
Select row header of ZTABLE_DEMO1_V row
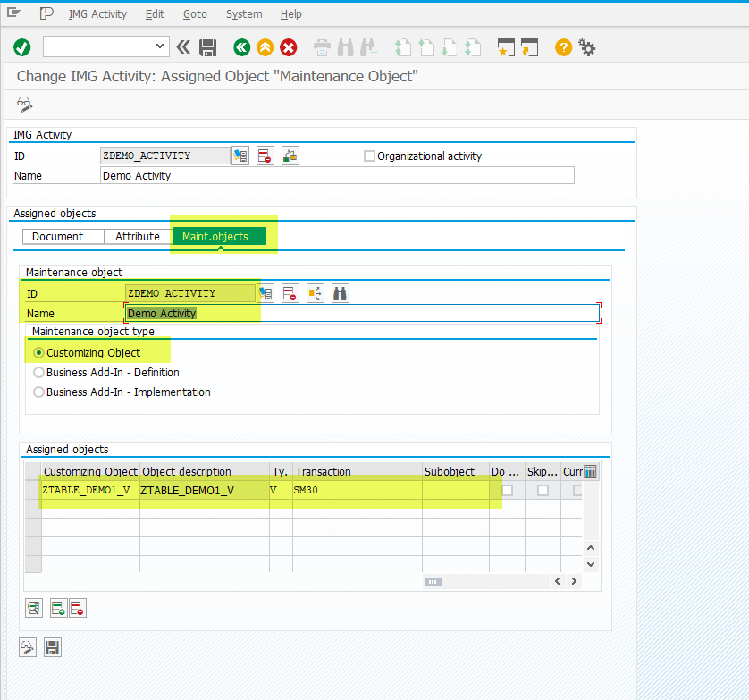pyautogui.click(x=33, y=490)
